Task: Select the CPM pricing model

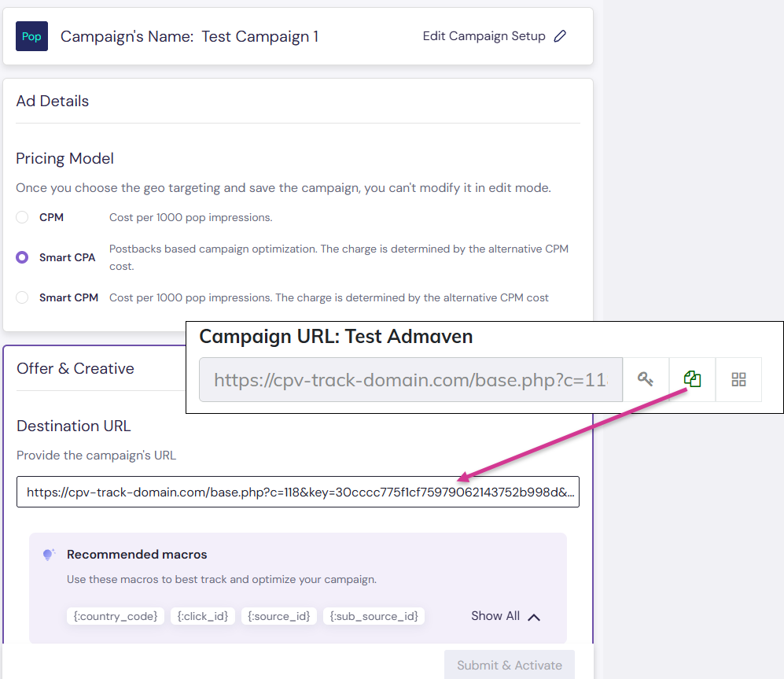Action: click(x=21, y=217)
